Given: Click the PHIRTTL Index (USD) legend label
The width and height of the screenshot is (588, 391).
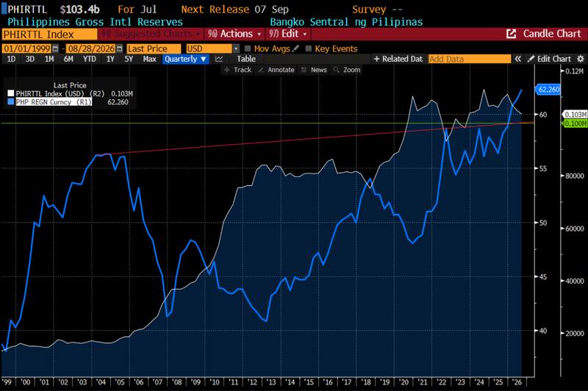Looking at the screenshot, I should coord(60,93).
